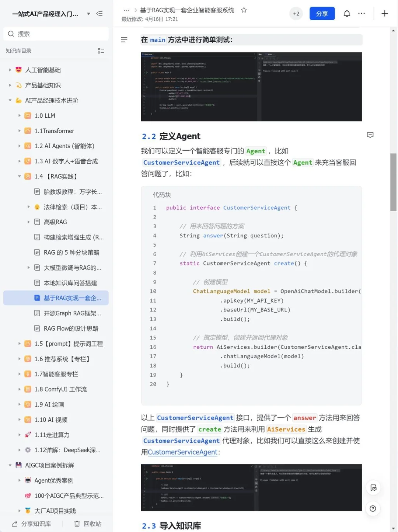Expand the 1.1Transformer node
The height and width of the screenshot is (532, 398).
20,131
